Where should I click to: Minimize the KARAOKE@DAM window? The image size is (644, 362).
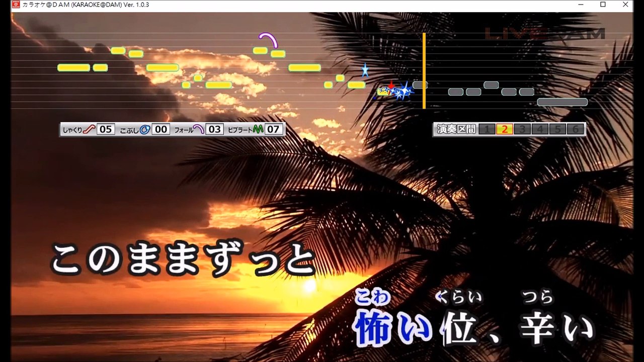(580, 5)
